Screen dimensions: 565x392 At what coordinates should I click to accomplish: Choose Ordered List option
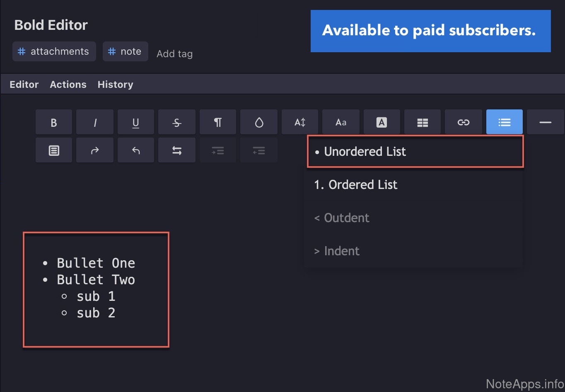pos(413,185)
